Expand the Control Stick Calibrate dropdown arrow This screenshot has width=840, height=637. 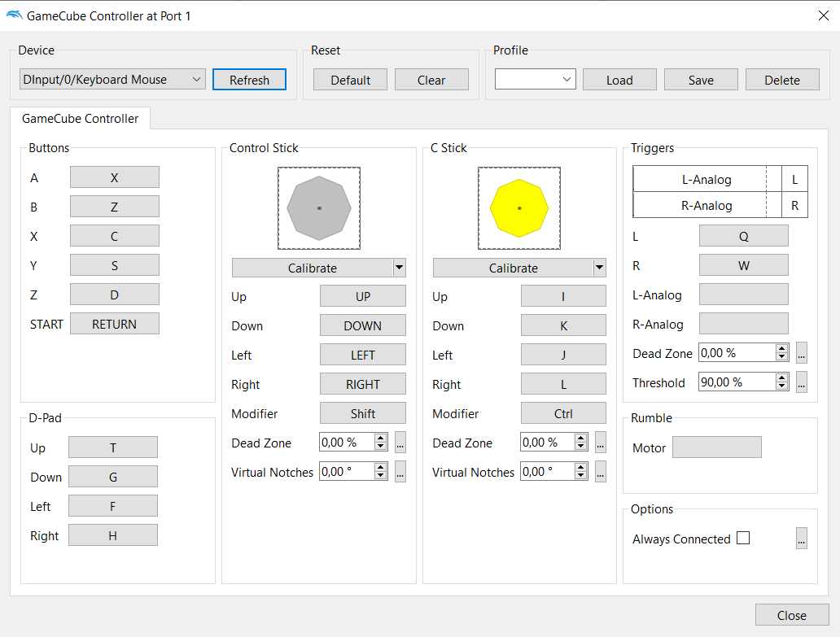point(400,268)
